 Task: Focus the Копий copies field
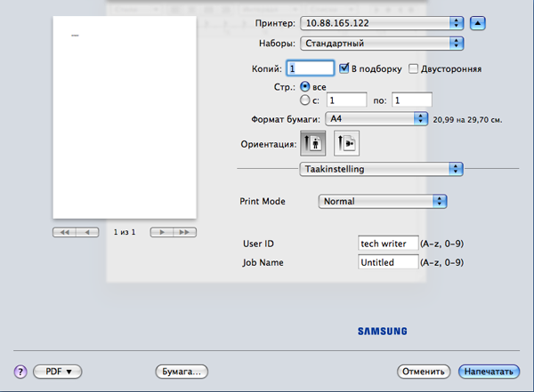[311, 68]
